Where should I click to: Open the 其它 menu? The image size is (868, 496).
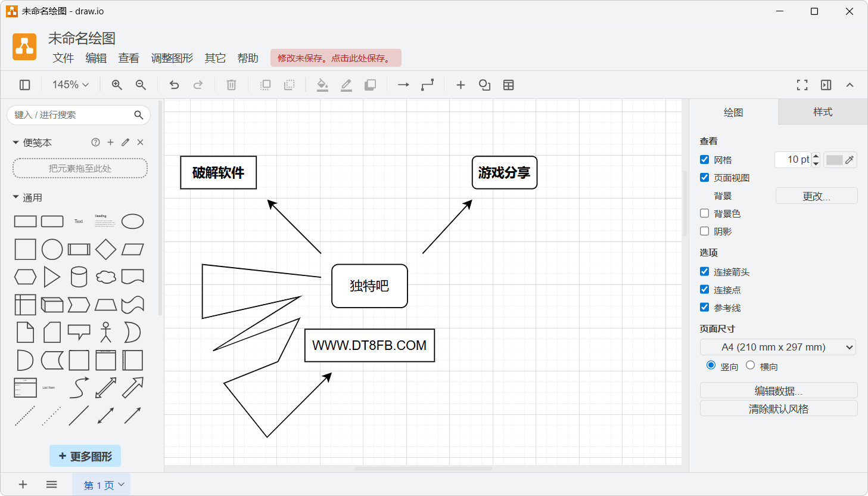click(215, 58)
